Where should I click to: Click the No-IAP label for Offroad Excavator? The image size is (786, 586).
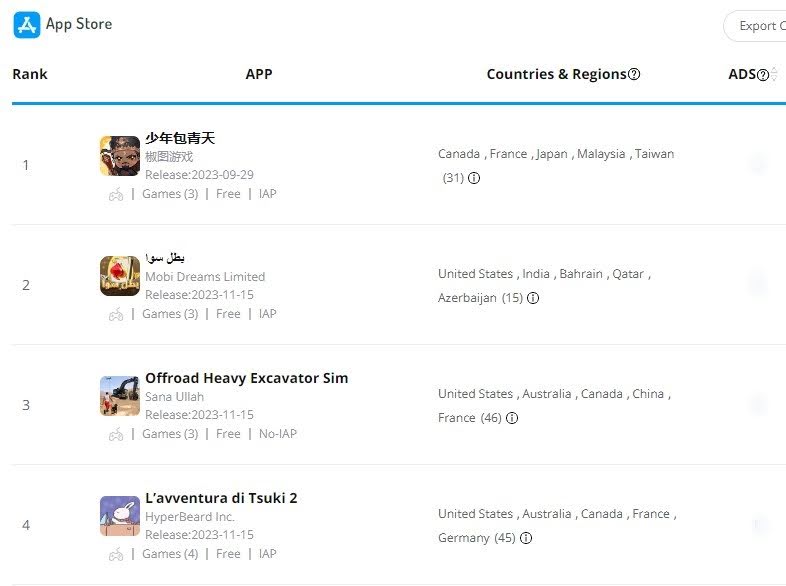click(x=278, y=434)
